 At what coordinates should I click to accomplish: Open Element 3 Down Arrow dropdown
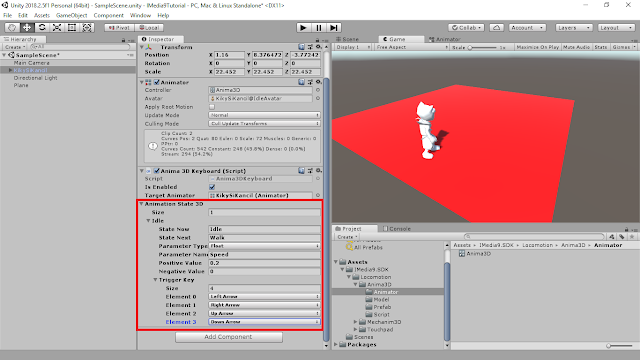(264, 322)
